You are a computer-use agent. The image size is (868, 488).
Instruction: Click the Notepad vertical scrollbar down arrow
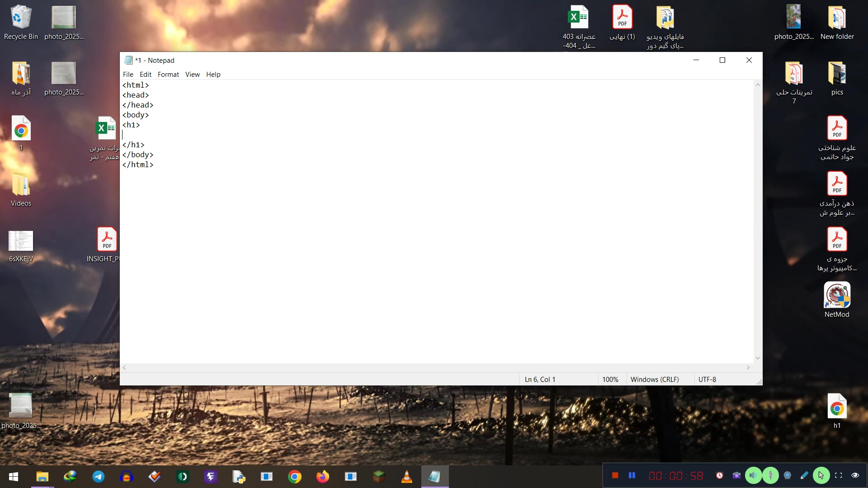pos(758,358)
